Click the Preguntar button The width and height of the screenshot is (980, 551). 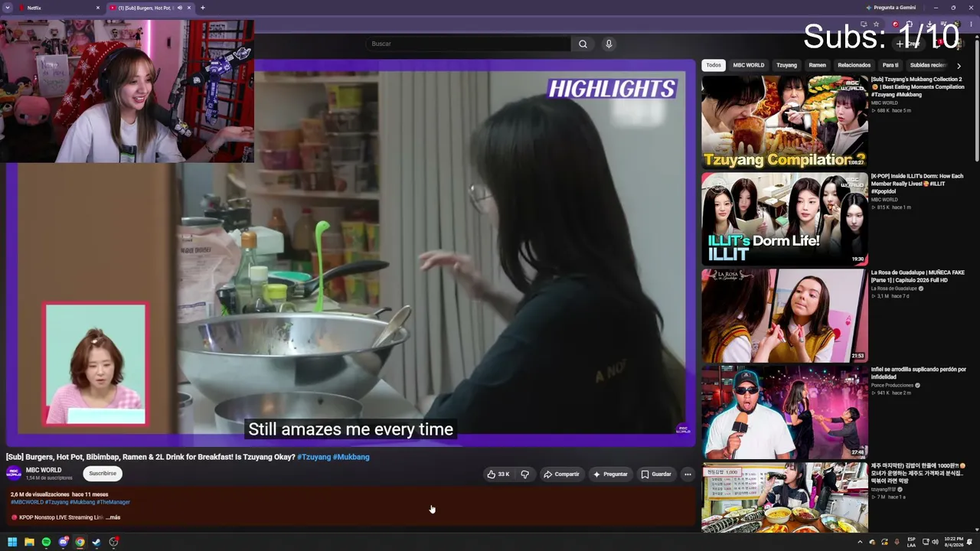tap(610, 474)
